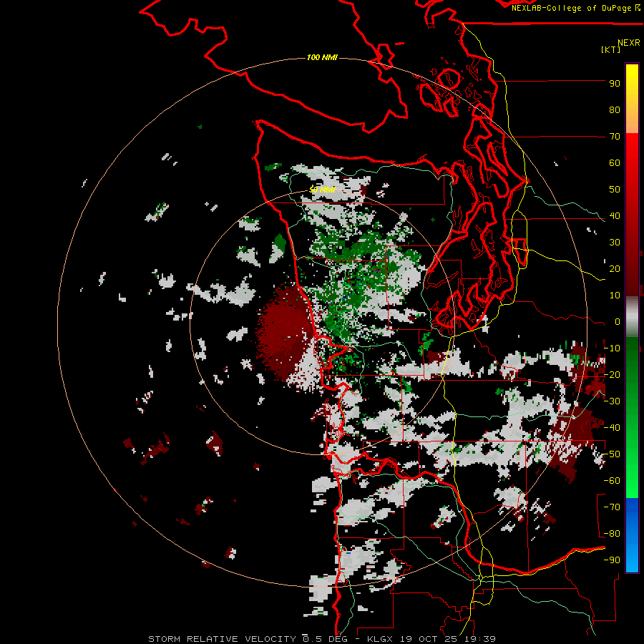The width and height of the screenshot is (644, 644).
Task: Click the 50 value on the velocity scale
Action: click(x=615, y=190)
